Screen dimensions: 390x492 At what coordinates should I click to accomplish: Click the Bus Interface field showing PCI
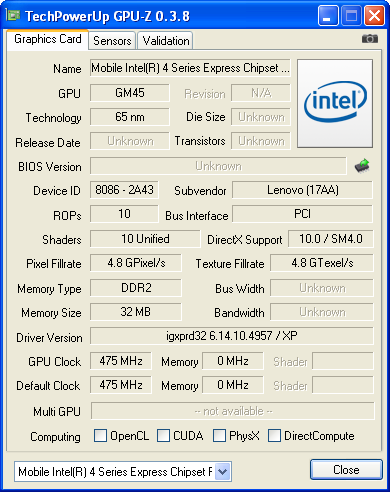(x=302, y=214)
